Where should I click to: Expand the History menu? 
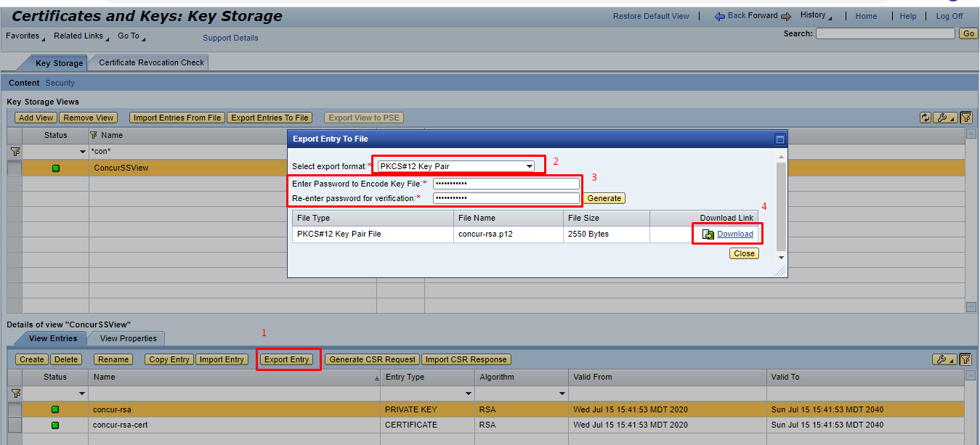tap(816, 15)
